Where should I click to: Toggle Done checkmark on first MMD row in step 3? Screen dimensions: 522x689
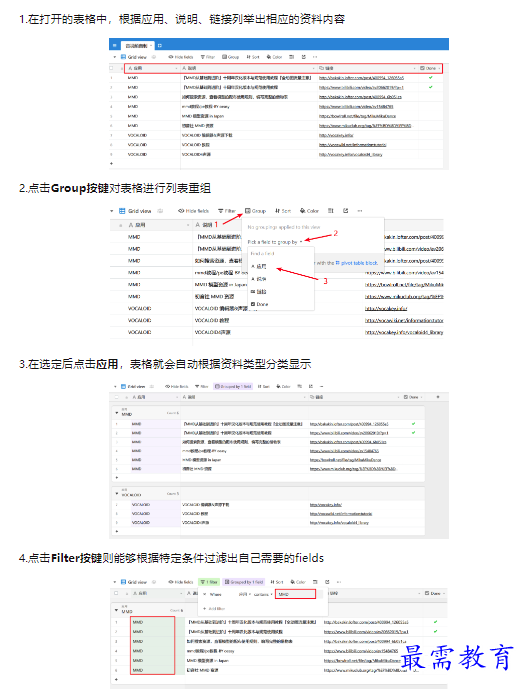click(x=413, y=424)
